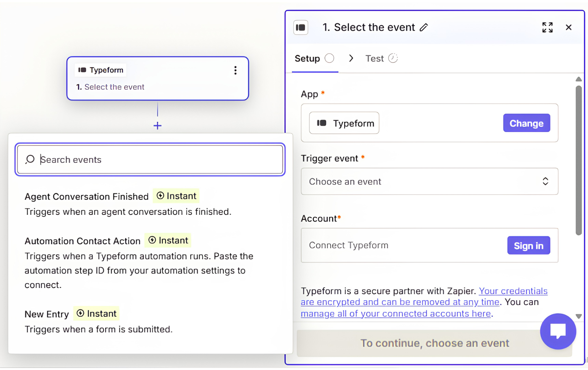The image size is (588, 370).
Task: Open the Trigger event Choose an event dropdown
Action: pos(429,181)
